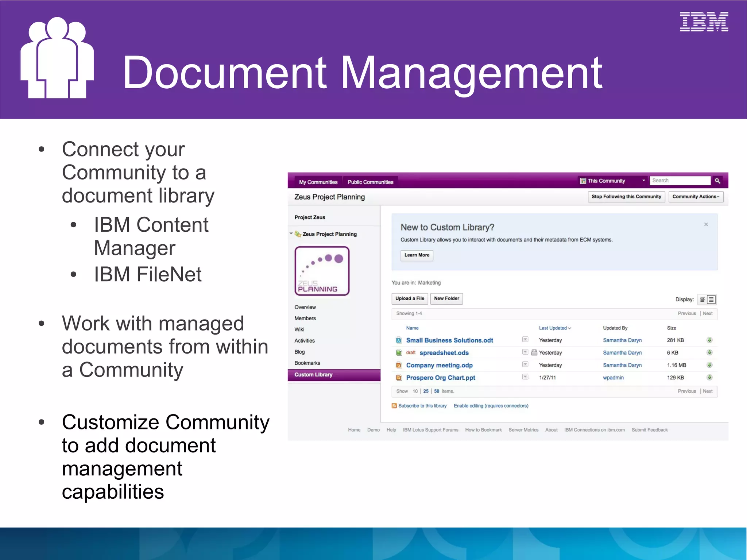Select Custom Library in the sidebar
The height and width of the screenshot is (560, 747).
click(x=334, y=375)
